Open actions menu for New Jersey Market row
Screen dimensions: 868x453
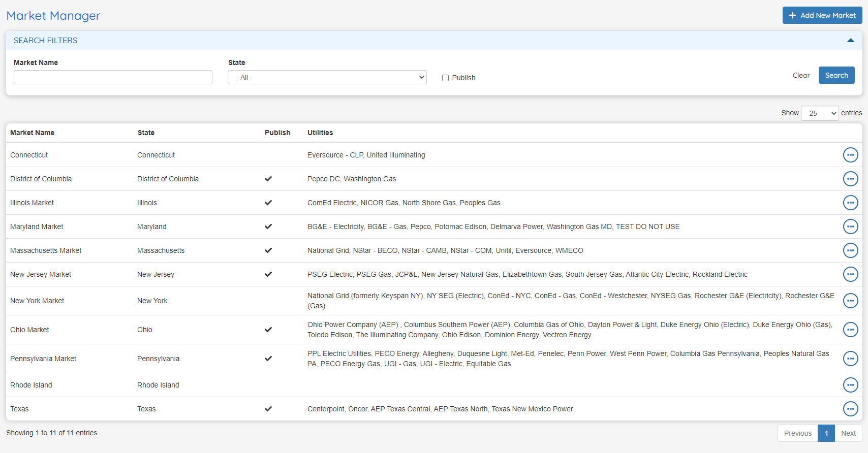(x=850, y=274)
